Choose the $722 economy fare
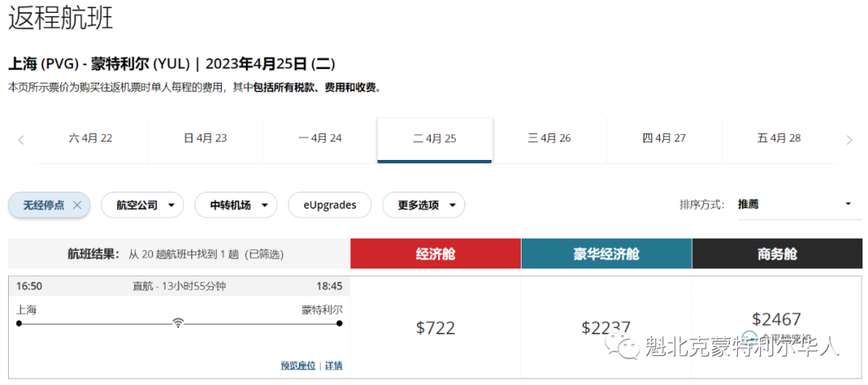The height and width of the screenshot is (385, 868). tap(436, 327)
